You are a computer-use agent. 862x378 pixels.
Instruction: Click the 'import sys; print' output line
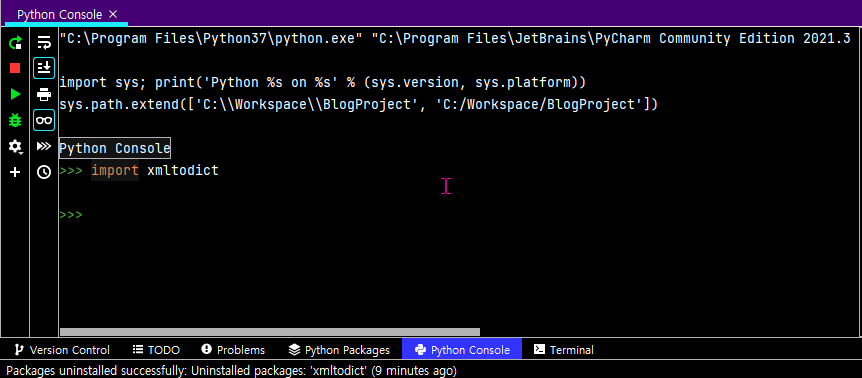pyautogui.click(x=323, y=82)
